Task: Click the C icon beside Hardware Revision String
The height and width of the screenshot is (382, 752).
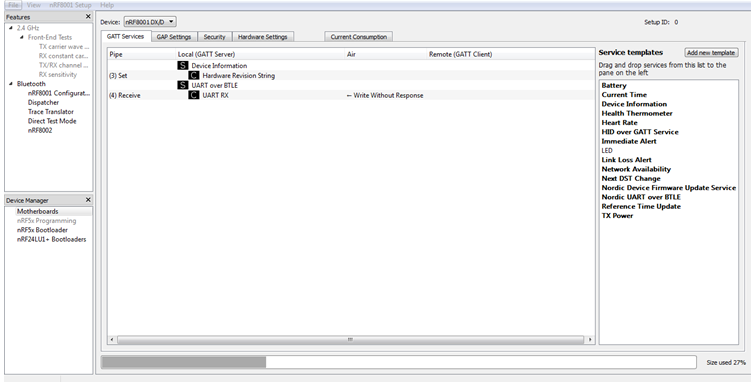Action: (x=193, y=75)
